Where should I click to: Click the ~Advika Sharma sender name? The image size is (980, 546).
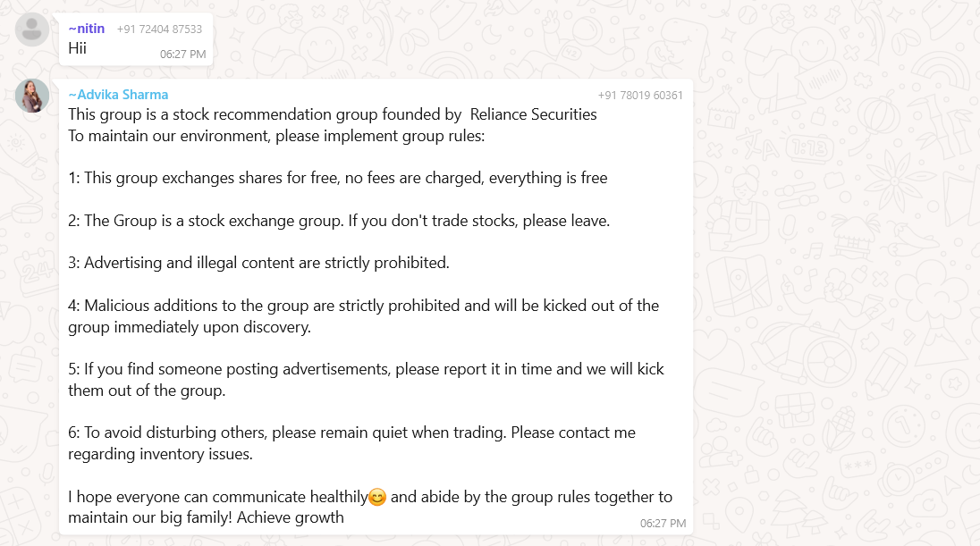pos(118,95)
